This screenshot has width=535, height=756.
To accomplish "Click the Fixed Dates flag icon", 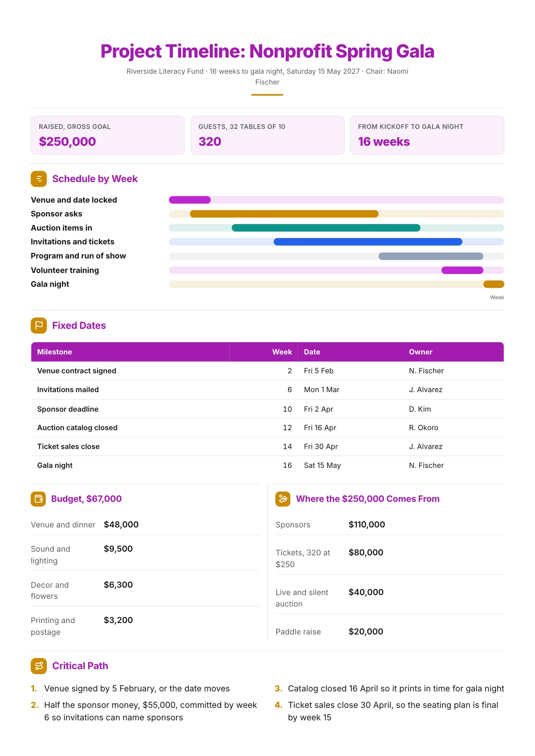I will 39,325.
